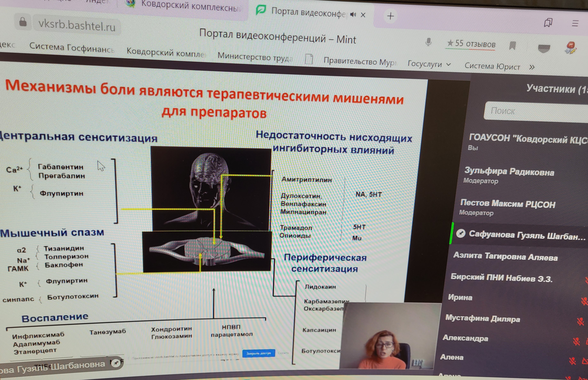Click the grey shield extension icon
This screenshot has width=588, height=380.
[x=544, y=48]
